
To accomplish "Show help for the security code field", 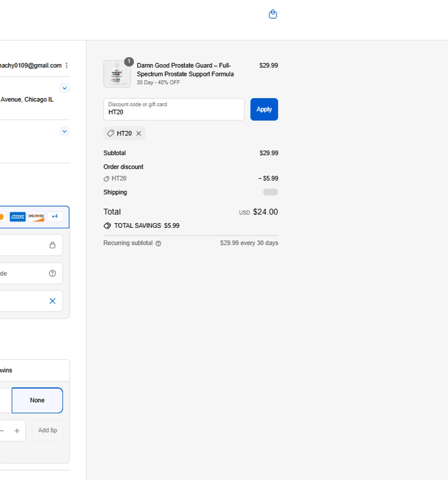I will point(53,273).
